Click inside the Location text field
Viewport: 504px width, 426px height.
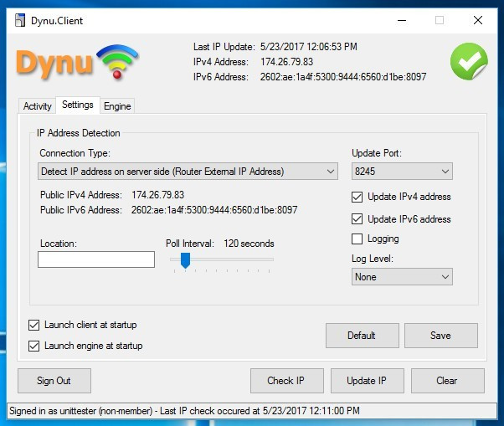[96, 259]
